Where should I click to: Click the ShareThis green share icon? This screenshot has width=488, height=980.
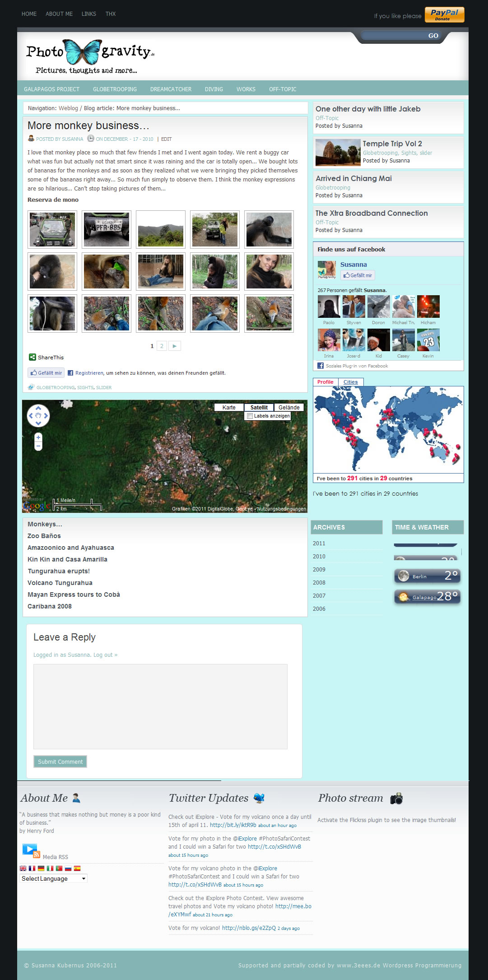point(33,357)
